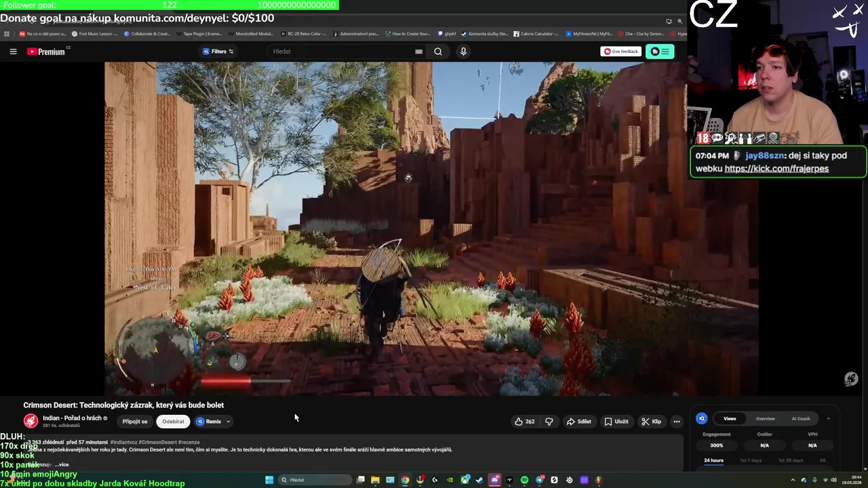Open the Indian - Pořad o hrách channel
The image size is (868, 488).
72,418
